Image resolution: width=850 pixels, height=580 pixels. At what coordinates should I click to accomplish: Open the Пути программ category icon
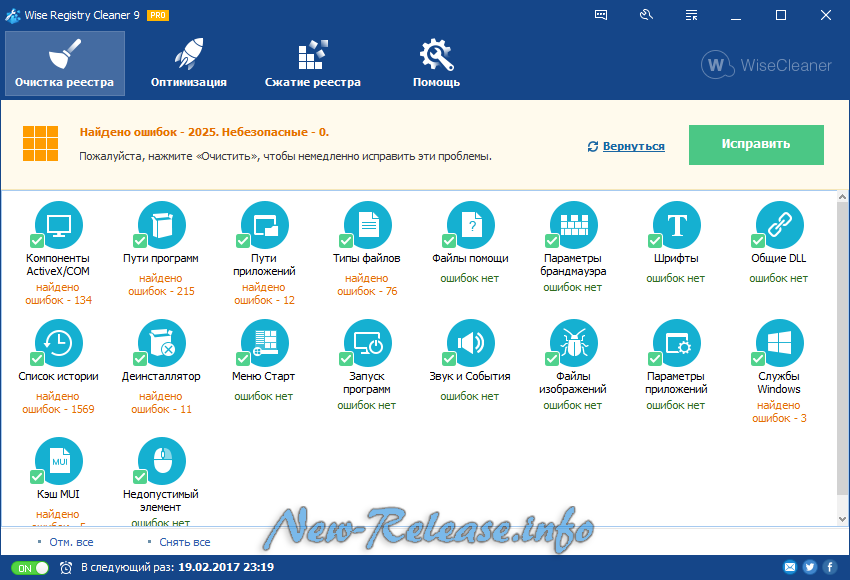[162, 225]
